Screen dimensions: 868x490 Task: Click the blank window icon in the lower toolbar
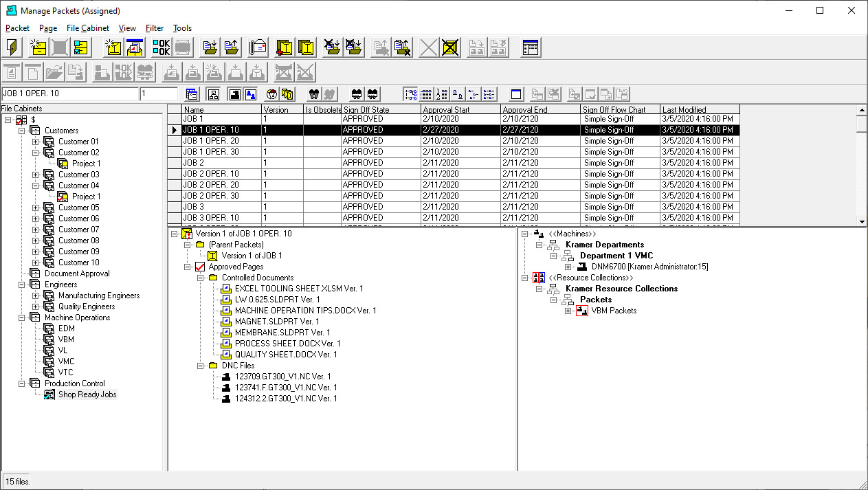pos(517,94)
